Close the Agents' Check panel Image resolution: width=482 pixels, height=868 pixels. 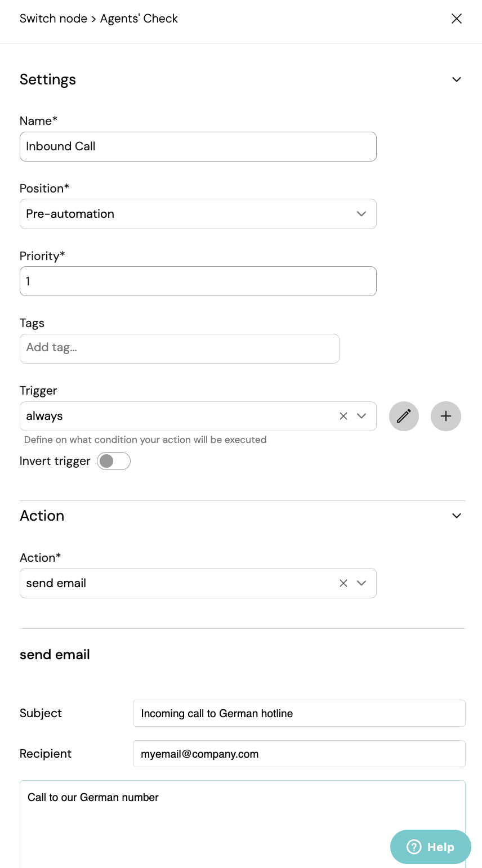click(x=457, y=19)
